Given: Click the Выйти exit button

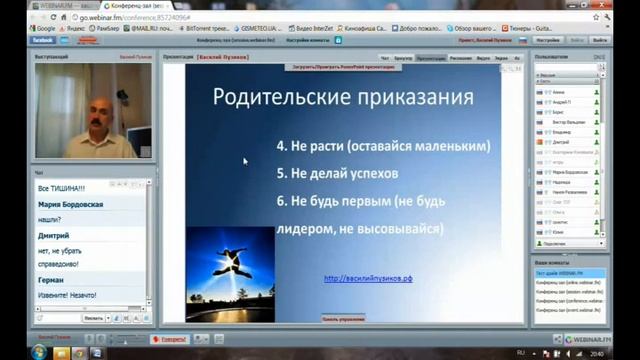Looking at the screenshot, I should point(600,40).
